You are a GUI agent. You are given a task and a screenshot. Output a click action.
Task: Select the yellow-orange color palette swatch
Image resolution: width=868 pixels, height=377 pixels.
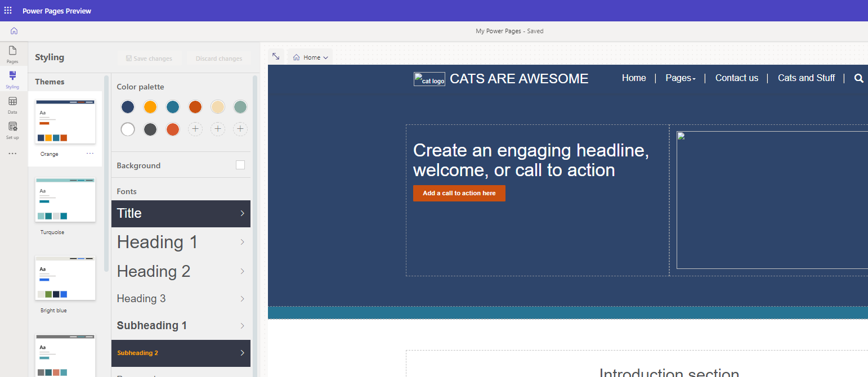[150, 107]
